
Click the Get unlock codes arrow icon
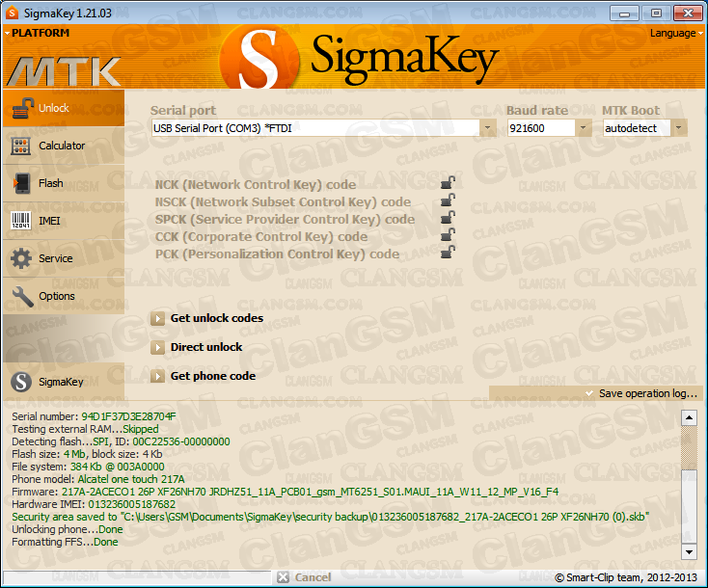pyautogui.click(x=157, y=319)
